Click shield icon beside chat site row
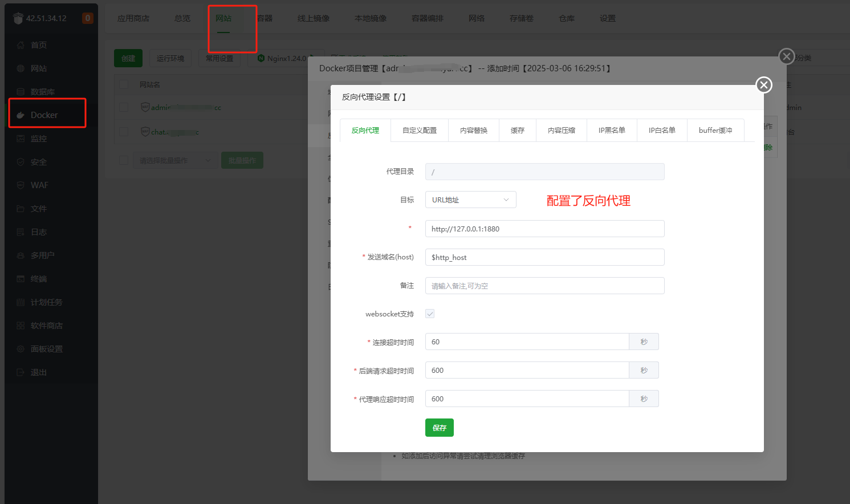 click(x=145, y=132)
